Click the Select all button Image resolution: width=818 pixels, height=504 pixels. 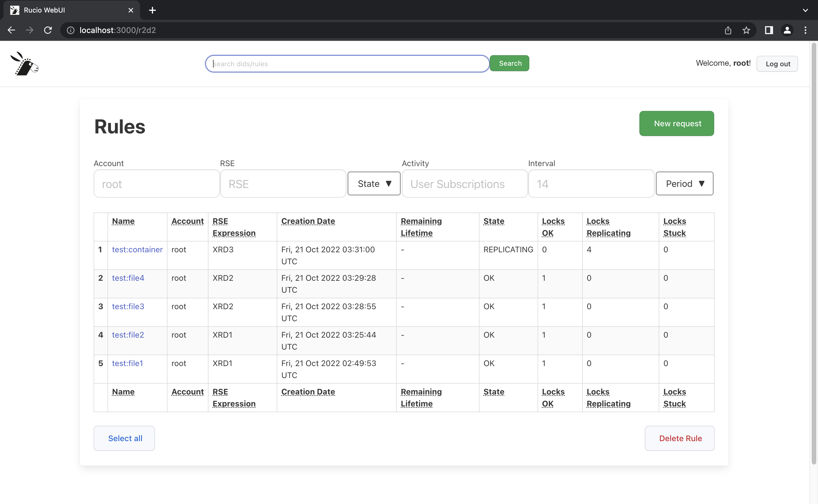pos(124,438)
